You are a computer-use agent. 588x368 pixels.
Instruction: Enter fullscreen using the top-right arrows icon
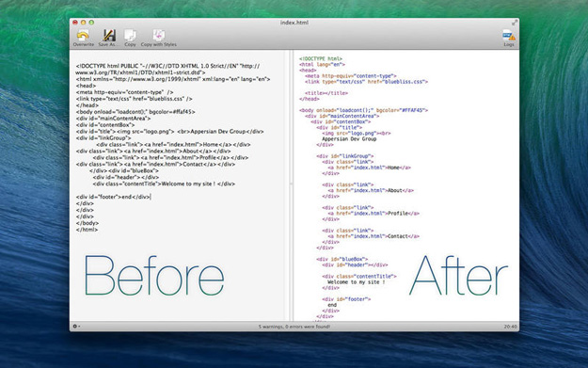point(515,23)
